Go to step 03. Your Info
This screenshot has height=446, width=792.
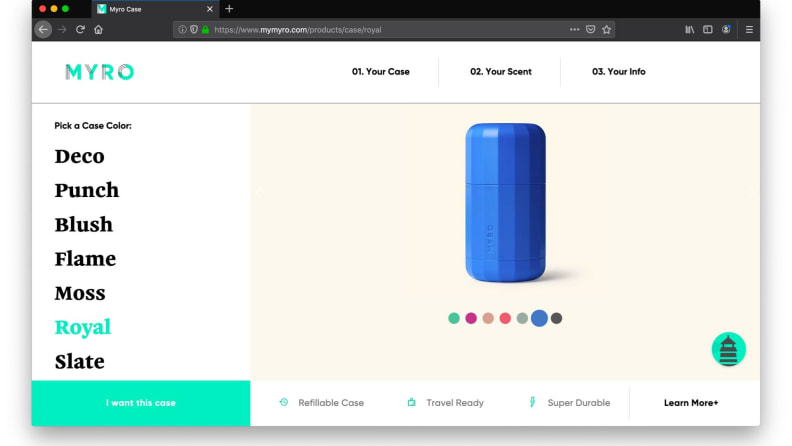pos(619,72)
